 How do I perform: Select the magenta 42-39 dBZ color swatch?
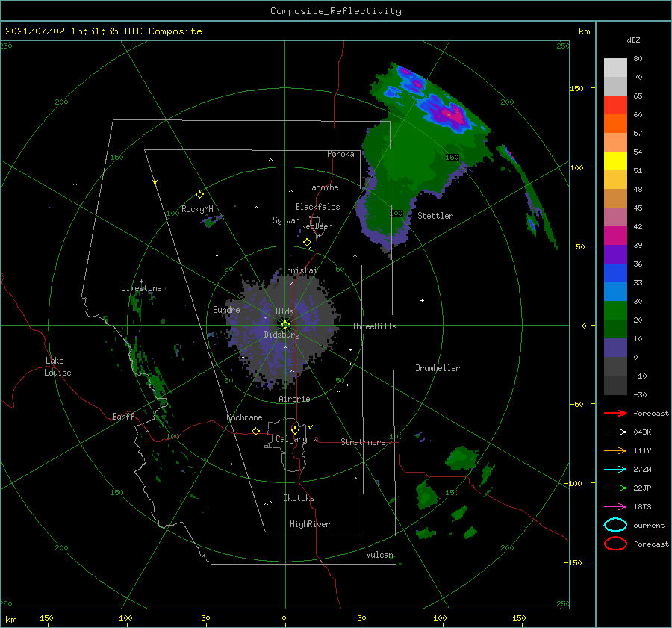tap(615, 236)
